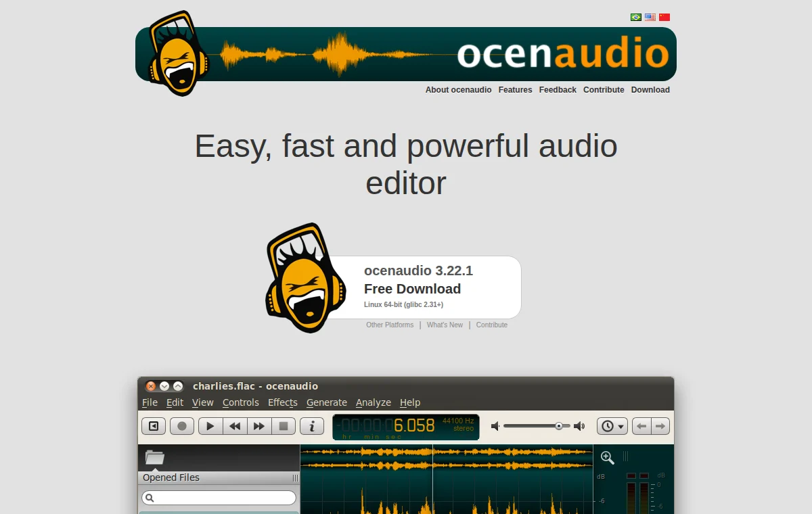Click the open folder icon in sidebar
Image resolution: width=812 pixels, height=514 pixels.
pos(155,457)
